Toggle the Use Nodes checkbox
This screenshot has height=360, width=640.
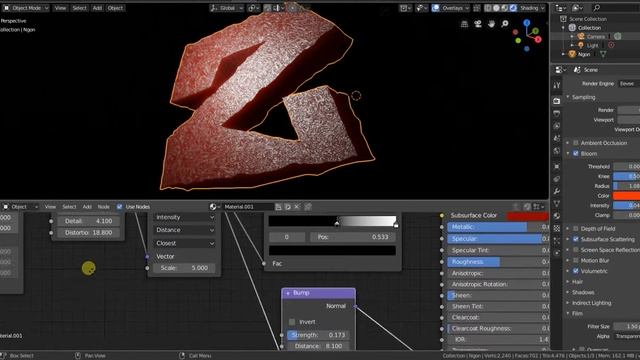[120, 207]
